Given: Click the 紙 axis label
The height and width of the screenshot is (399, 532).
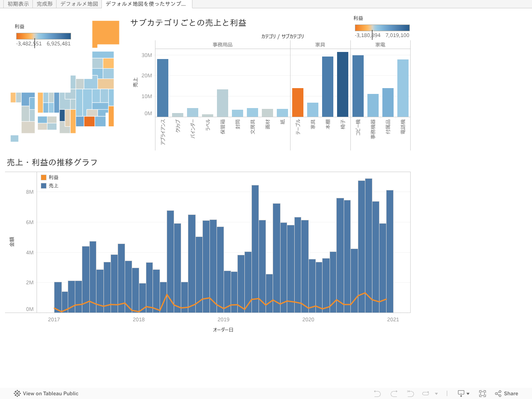Looking at the screenshot, I should tap(283, 122).
